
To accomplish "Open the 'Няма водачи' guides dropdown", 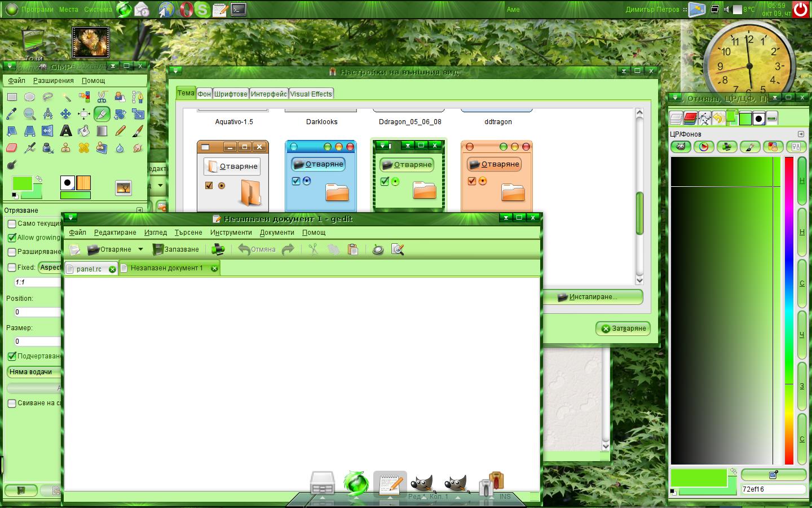I will point(34,372).
